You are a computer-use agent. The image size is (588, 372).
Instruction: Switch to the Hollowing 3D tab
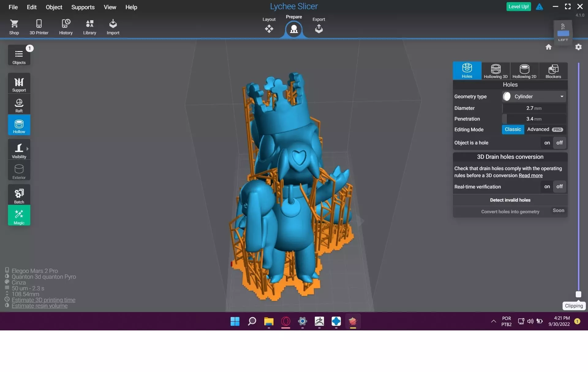click(496, 71)
